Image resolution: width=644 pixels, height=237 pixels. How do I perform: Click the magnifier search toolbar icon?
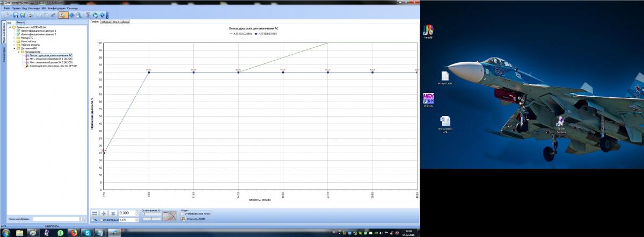79,15
